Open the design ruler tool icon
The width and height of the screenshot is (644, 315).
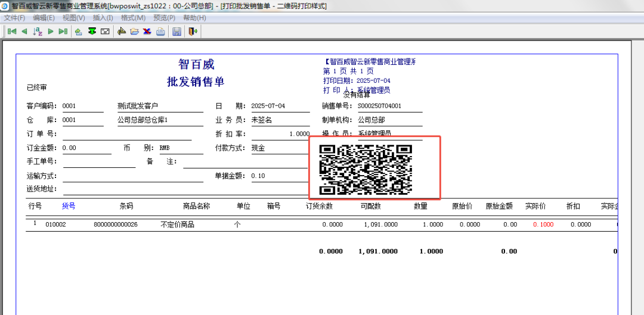coord(121,31)
